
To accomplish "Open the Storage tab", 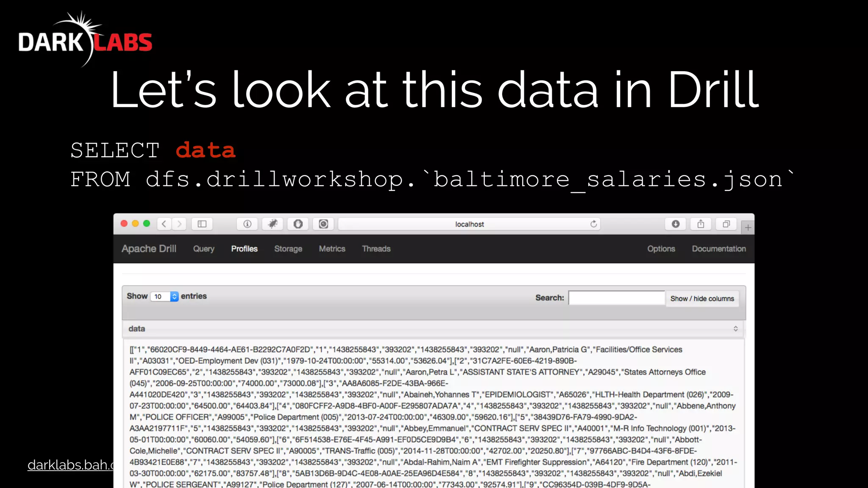I will tap(288, 249).
